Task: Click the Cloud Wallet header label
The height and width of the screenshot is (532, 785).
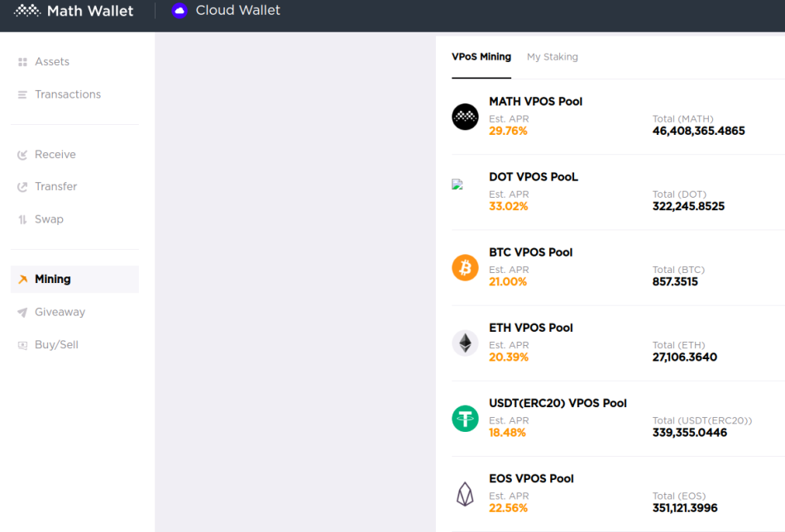Action: [237, 10]
